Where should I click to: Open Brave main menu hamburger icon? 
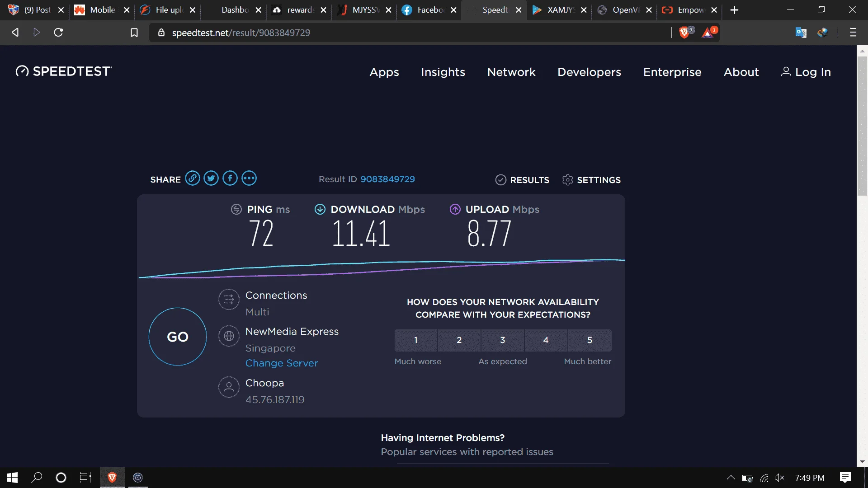[x=853, y=33]
